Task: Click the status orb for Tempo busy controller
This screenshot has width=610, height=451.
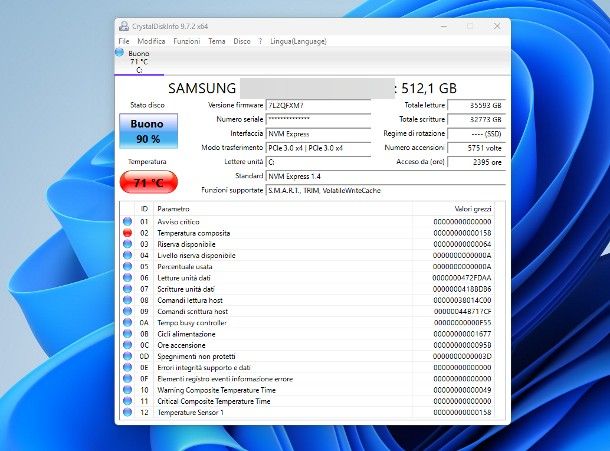Action: coord(127,323)
